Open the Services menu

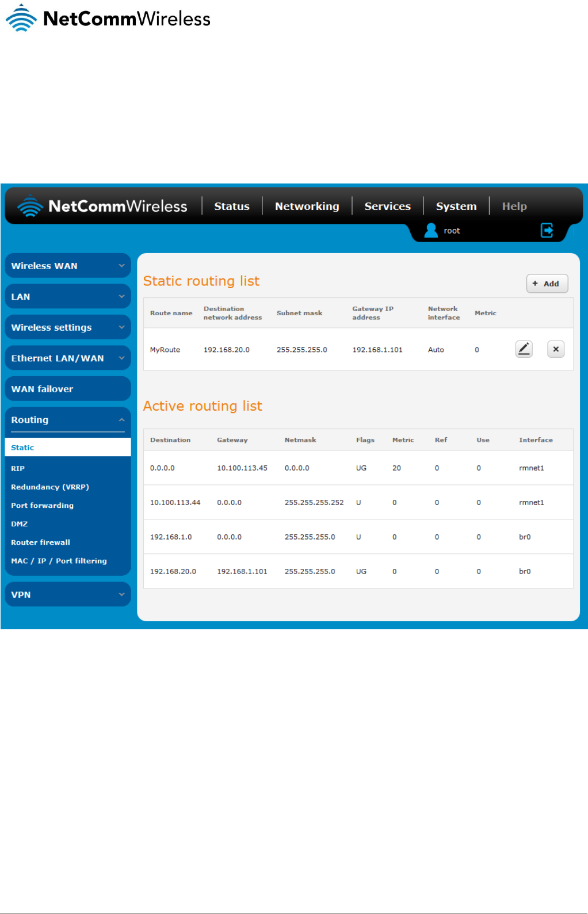[387, 206]
